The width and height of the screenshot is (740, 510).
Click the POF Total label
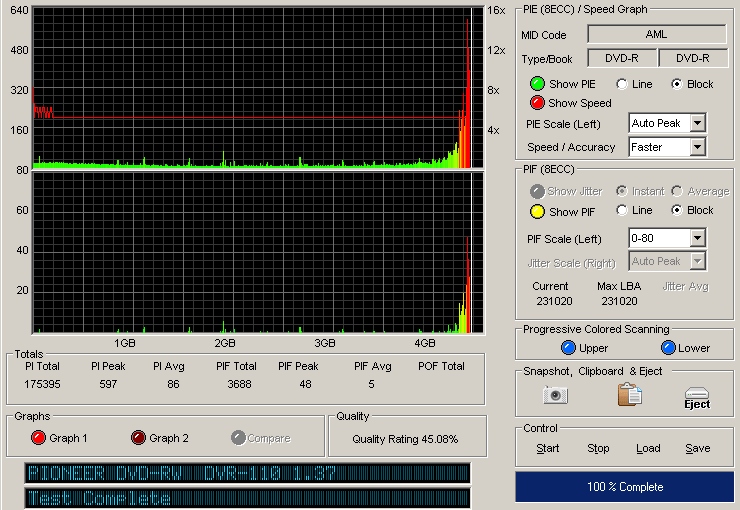pos(441,366)
